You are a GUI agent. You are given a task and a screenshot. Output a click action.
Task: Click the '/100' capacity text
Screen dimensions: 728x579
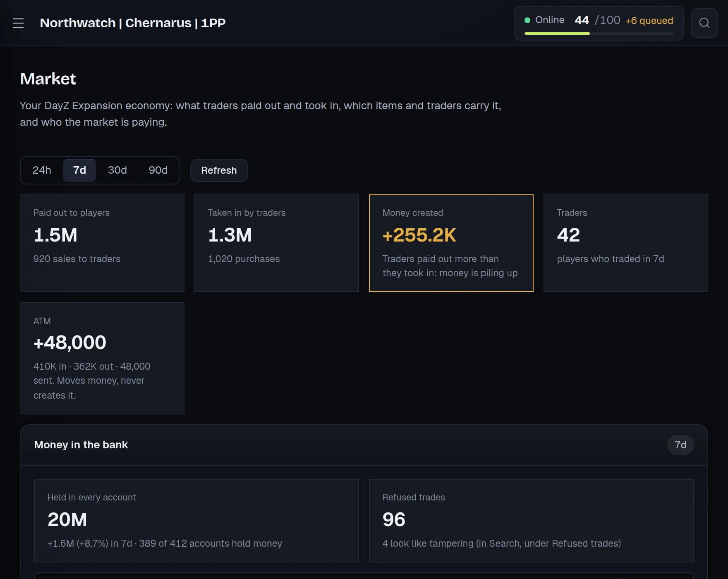click(607, 20)
